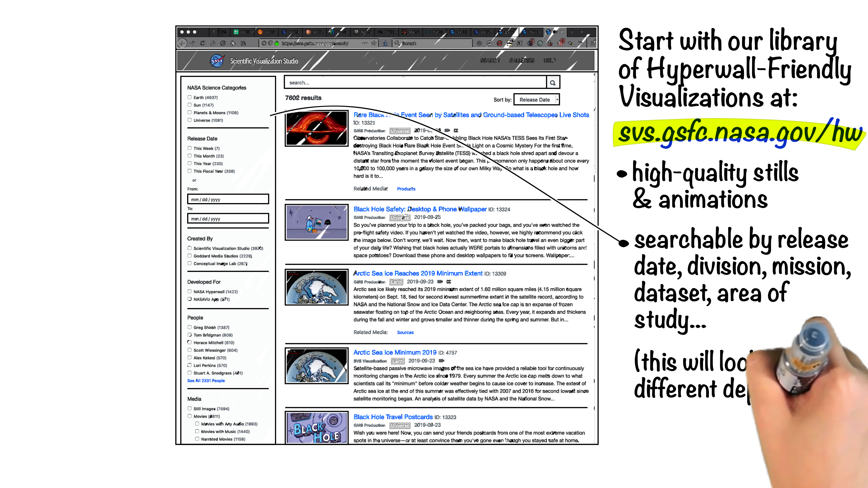Bookmark this page with the star icon

click(x=374, y=43)
